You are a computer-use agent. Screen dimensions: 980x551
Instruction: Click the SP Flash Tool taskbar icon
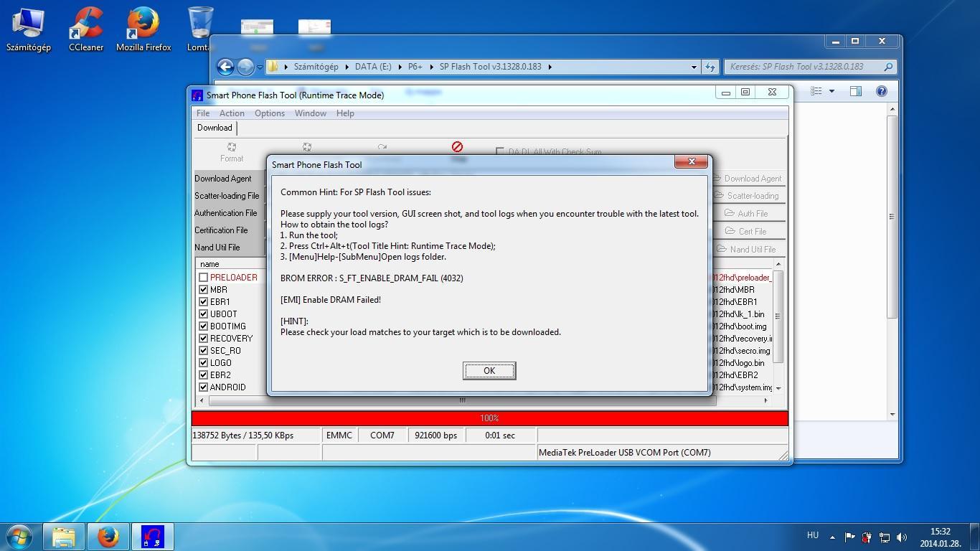click(x=153, y=537)
